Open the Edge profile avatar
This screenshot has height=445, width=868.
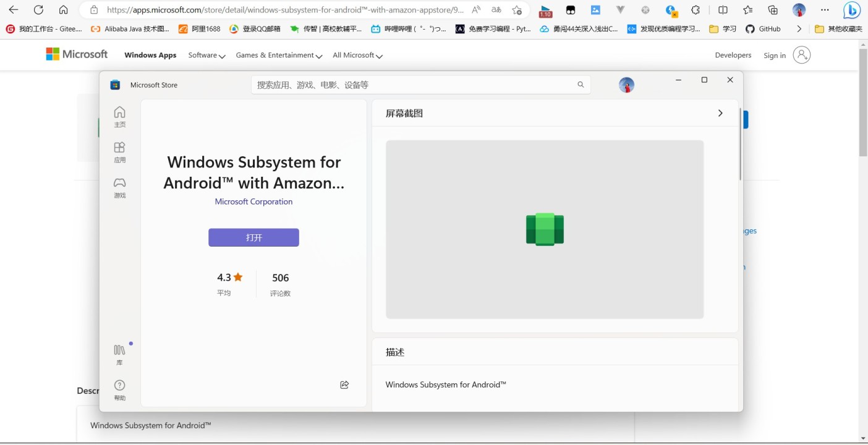(799, 10)
